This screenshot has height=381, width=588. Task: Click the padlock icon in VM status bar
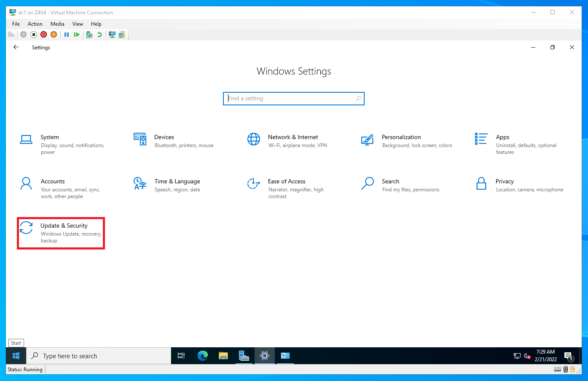tap(572, 370)
